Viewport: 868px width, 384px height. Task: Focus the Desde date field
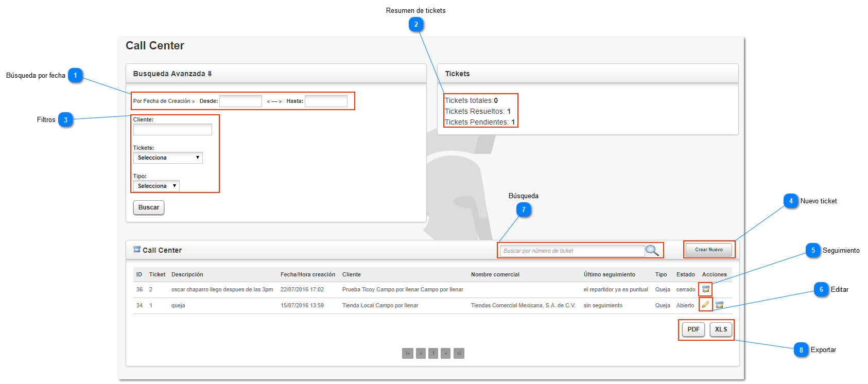[x=241, y=101]
